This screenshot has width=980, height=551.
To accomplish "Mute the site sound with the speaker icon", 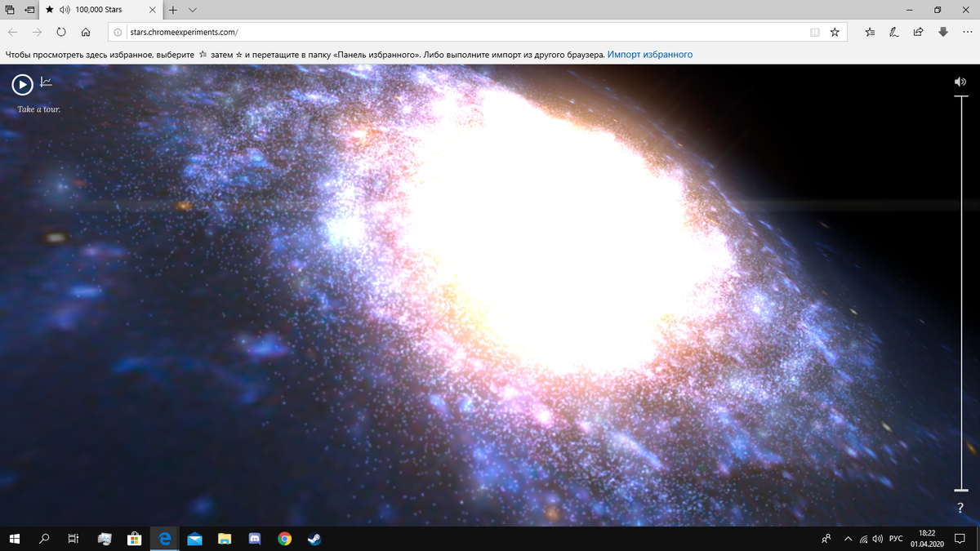I will click(960, 82).
